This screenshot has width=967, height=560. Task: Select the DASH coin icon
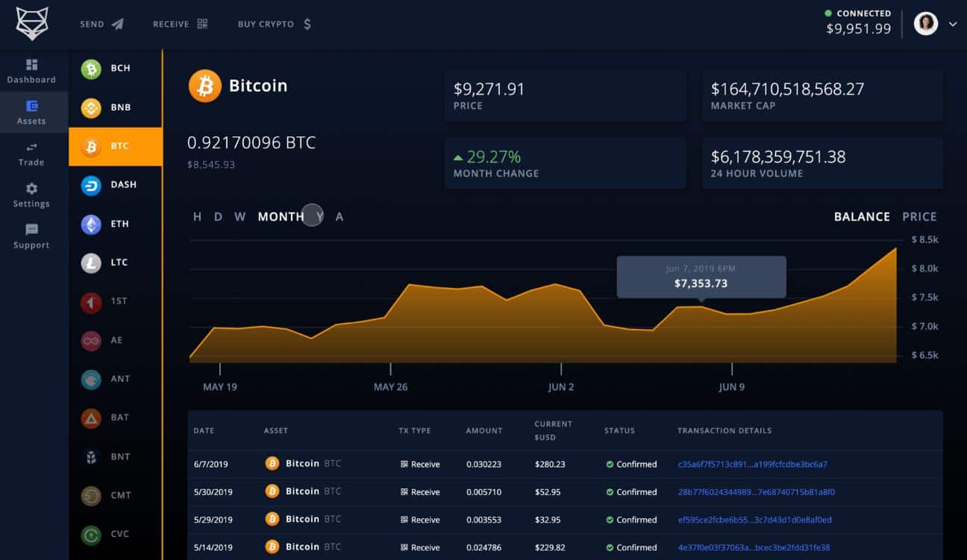[91, 185]
